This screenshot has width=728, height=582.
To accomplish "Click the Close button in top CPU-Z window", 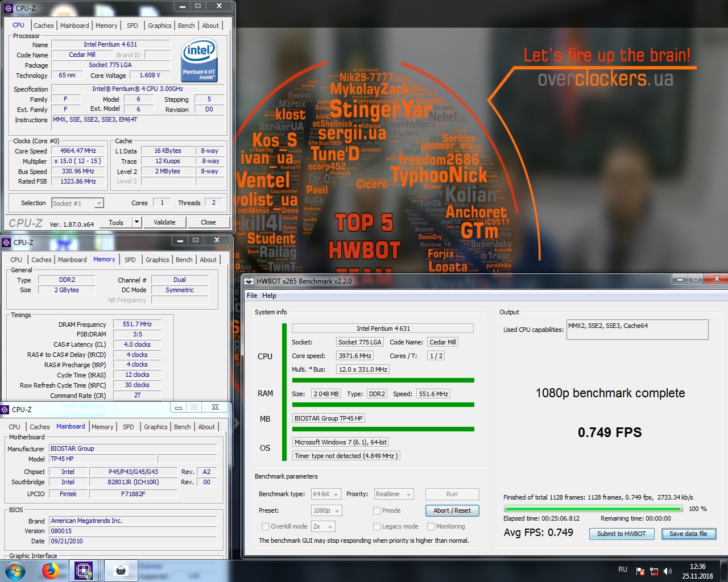I will pyautogui.click(x=208, y=222).
